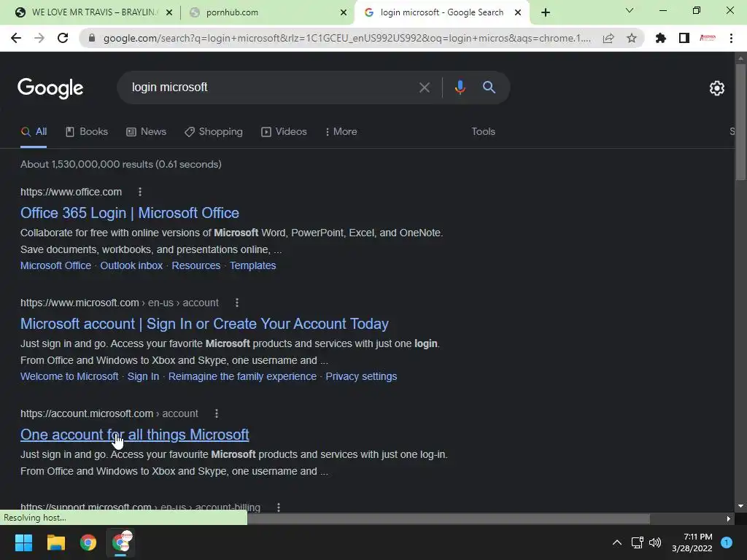Go forward with the browser forward arrow
Screen dimensions: 747x560
[x=39, y=38]
